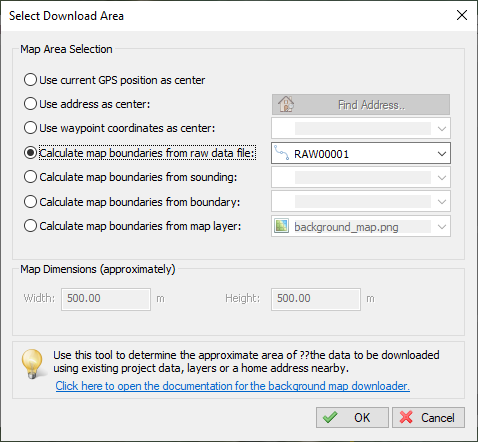This screenshot has height=442, width=478.
Task: Click the map layer icon beside background_map.png
Action: click(x=281, y=226)
